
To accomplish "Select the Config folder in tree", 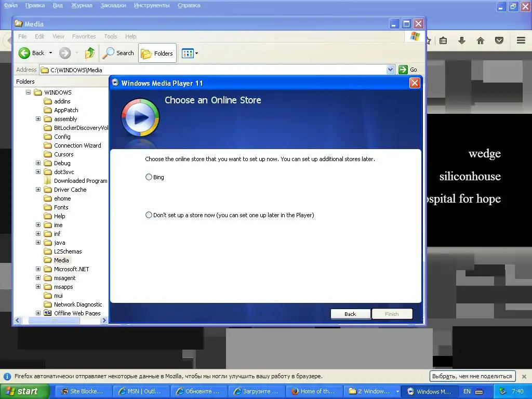I will [x=62, y=137].
